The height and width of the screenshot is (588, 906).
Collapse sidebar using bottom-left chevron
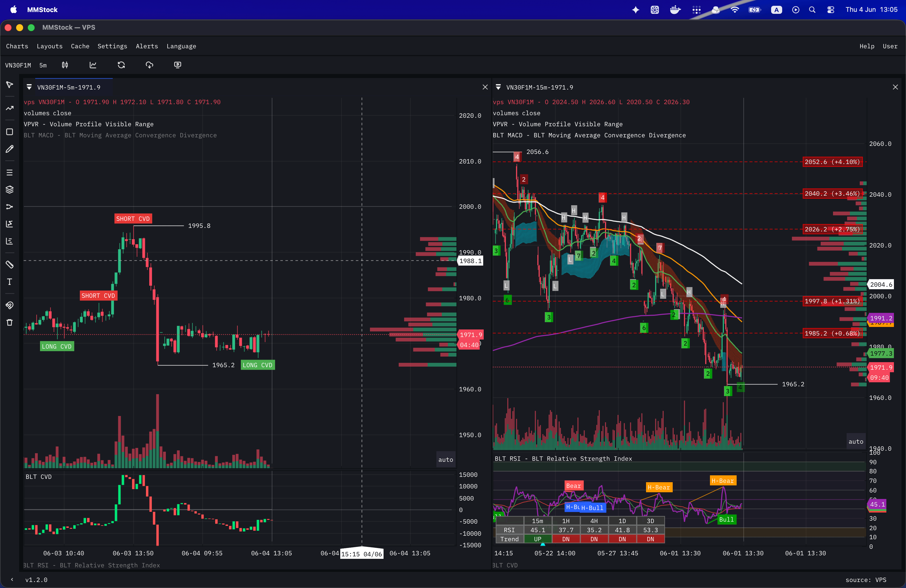[x=12, y=580]
